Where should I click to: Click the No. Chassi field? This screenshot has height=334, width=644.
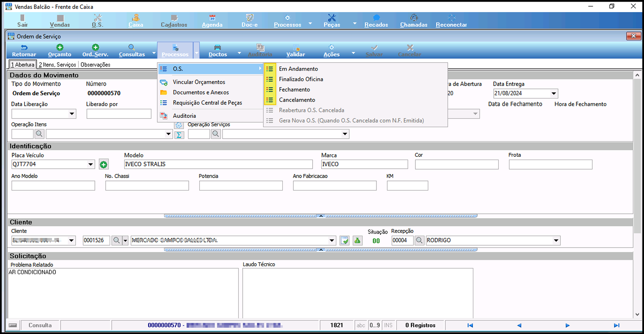[x=147, y=186]
